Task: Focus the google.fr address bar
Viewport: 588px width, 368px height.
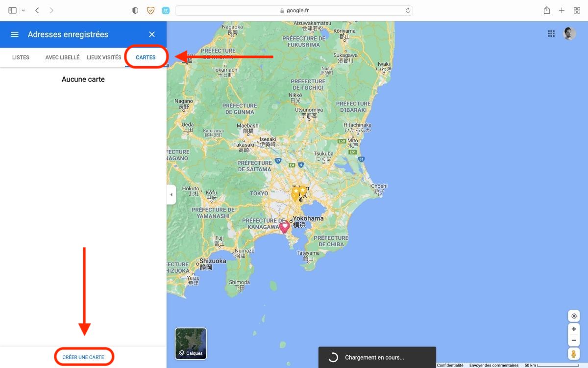Action: (294, 10)
